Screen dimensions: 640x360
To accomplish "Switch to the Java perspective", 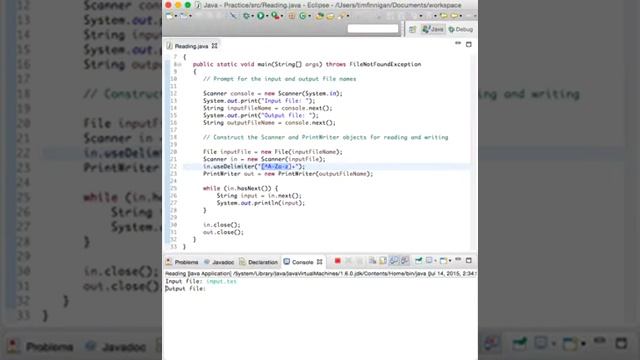I will click(433, 29).
